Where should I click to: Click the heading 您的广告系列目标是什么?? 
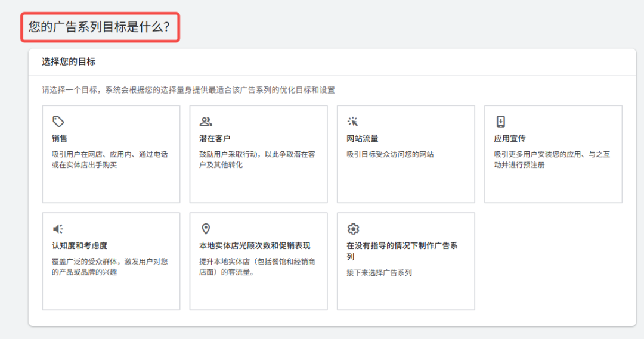point(99,27)
